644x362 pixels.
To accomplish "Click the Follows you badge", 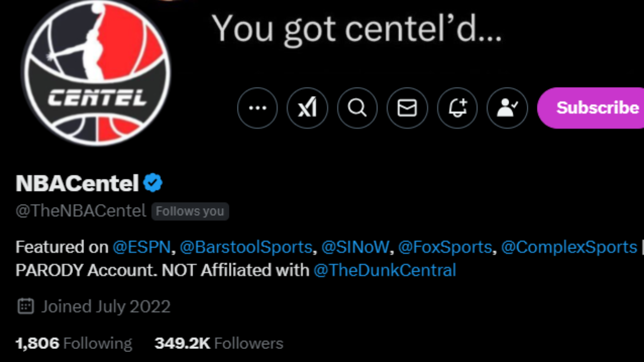I will pyautogui.click(x=190, y=211).
